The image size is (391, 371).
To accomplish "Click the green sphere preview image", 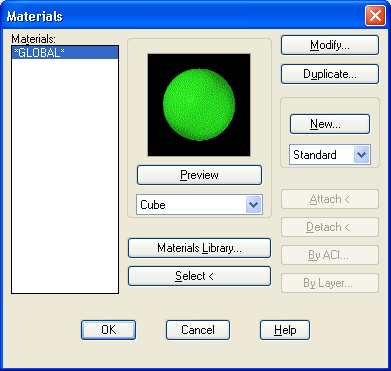I will pos(199,105).
